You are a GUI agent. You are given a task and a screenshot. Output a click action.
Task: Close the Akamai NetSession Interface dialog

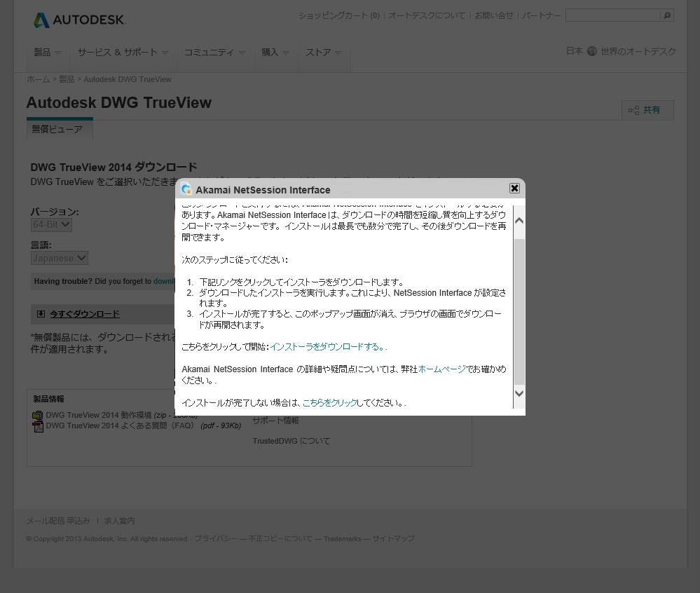pos(514,189)
